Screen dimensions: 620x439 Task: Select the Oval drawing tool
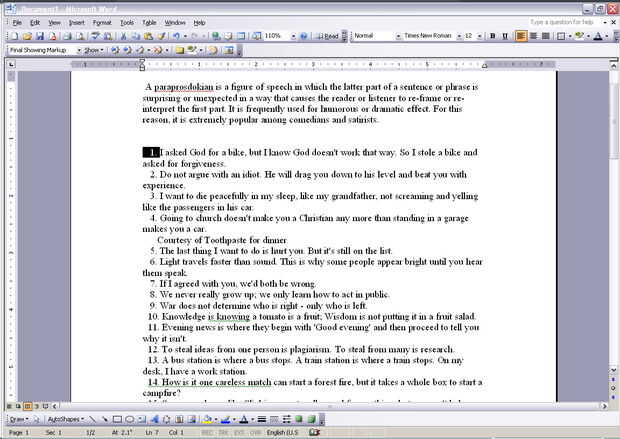coord(130,419)
